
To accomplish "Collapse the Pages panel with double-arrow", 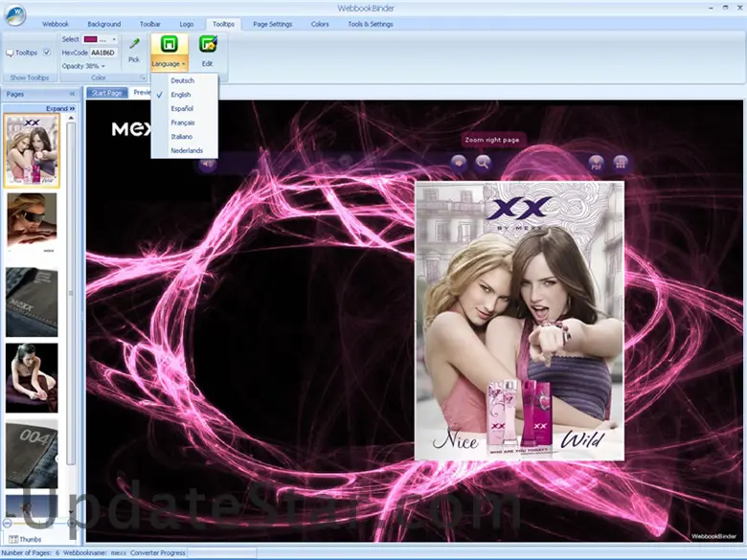I will pyautogui.click(x=72, y=94).
